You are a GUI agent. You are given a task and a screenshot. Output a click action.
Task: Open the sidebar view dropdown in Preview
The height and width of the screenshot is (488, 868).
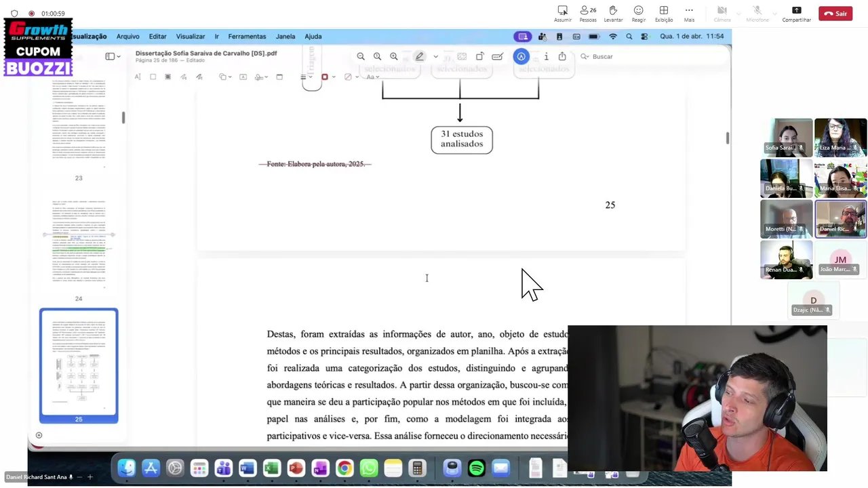113,56
